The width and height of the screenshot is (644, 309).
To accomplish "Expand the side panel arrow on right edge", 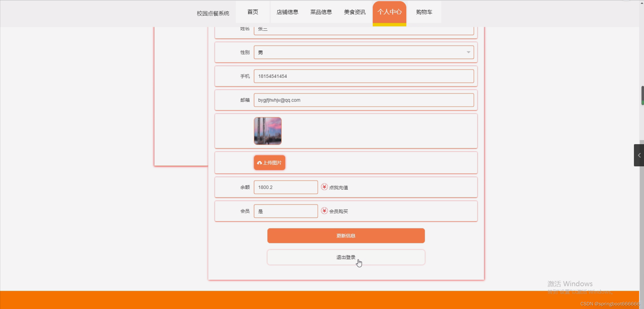I will click(639, 155).
